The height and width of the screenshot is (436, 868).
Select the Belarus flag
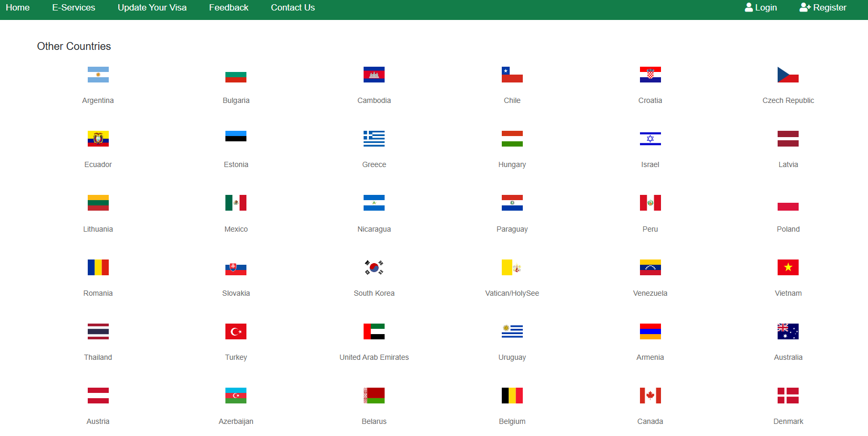[x=374, y=396]
